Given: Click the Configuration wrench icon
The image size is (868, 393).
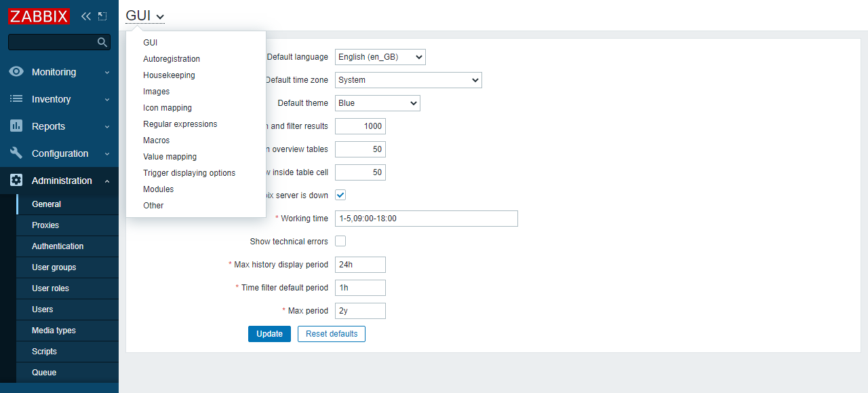Looking at the screenshot, I should 16,153.
